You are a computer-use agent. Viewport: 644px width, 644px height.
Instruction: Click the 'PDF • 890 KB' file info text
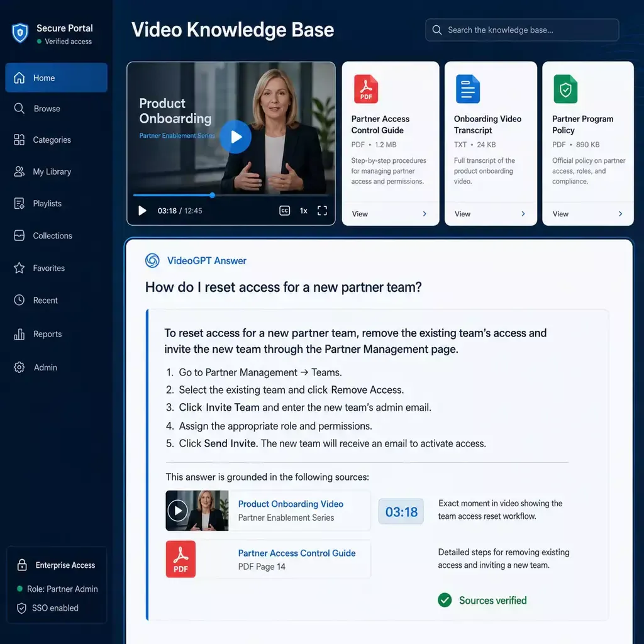click(x=576, y=145)
